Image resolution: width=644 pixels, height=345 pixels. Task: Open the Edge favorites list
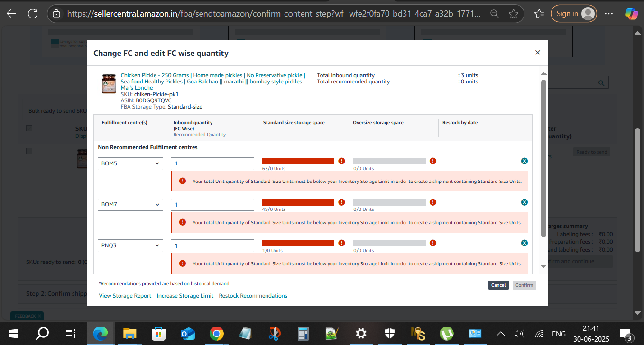click(x=539, y=14)
